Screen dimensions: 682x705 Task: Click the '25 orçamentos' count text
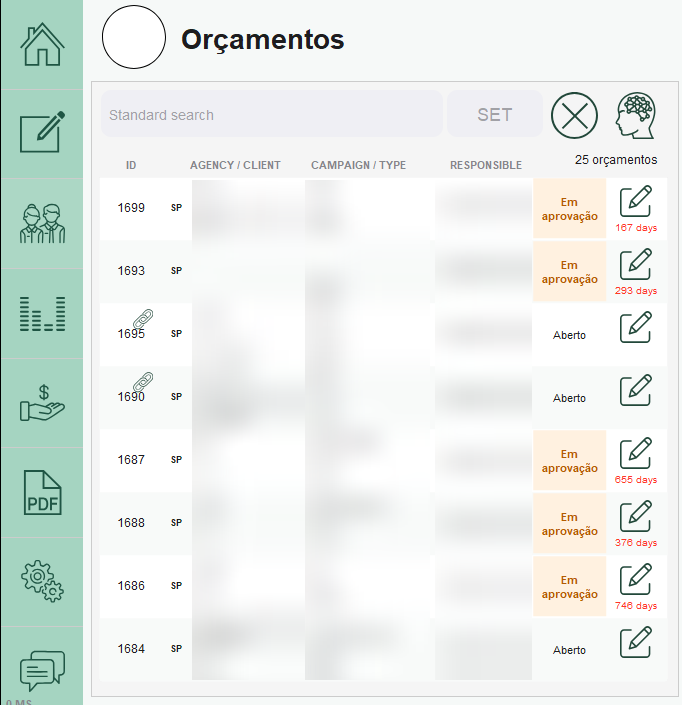616,160
